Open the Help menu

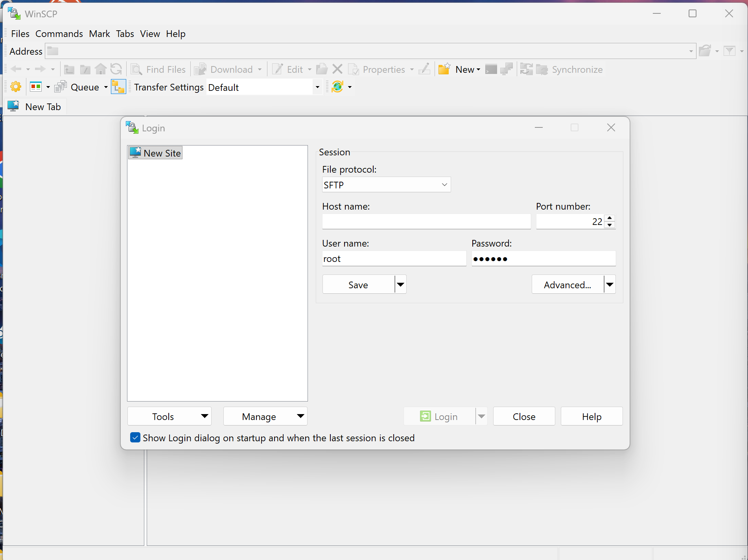[175, 34]
